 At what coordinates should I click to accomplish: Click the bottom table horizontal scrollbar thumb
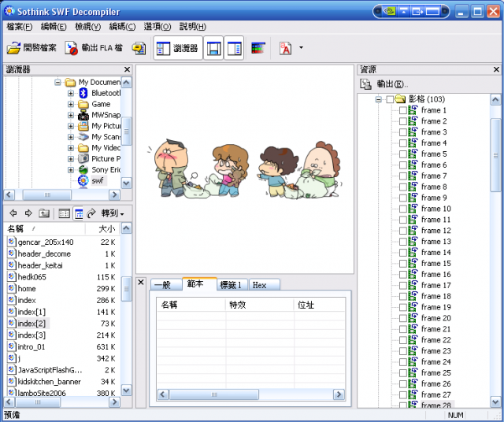(x=213, y=394)
